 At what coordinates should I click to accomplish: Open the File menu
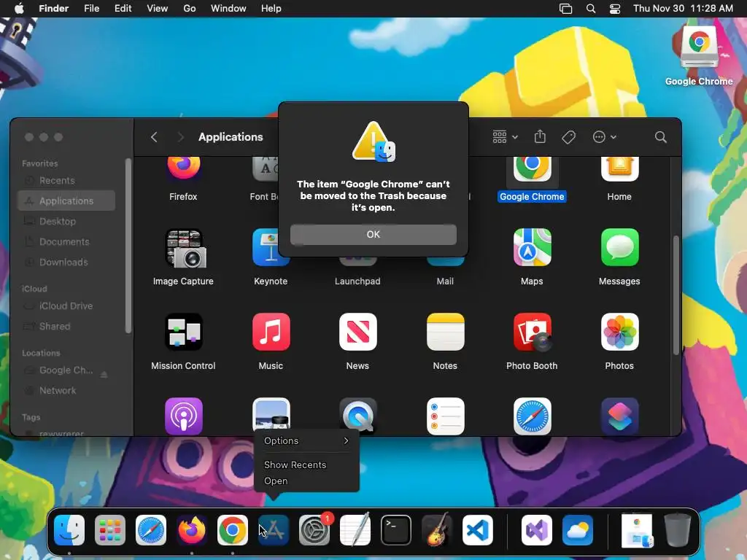pyautogui.click(x=91, y=9)
